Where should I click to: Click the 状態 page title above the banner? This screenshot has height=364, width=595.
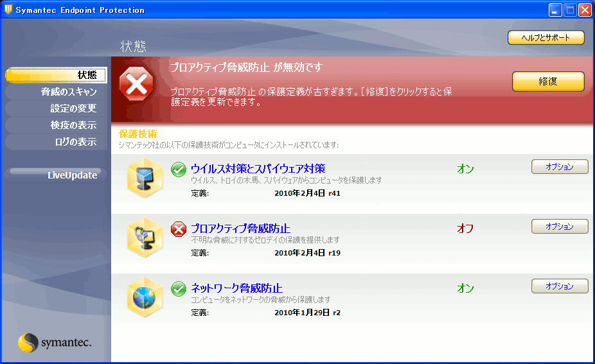tap(133, 46)
